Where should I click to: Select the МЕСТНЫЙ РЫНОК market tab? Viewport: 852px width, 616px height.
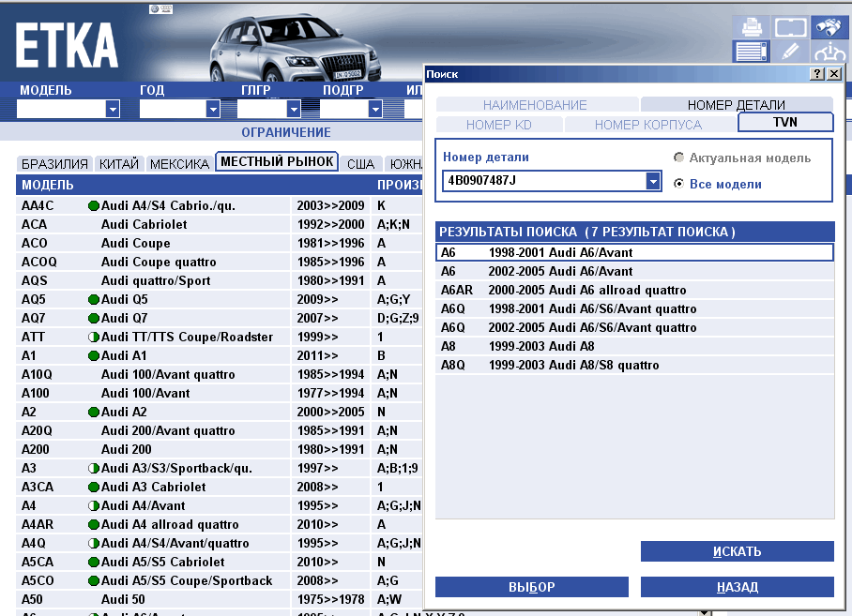pyautogui.click(x=277, y=161)
